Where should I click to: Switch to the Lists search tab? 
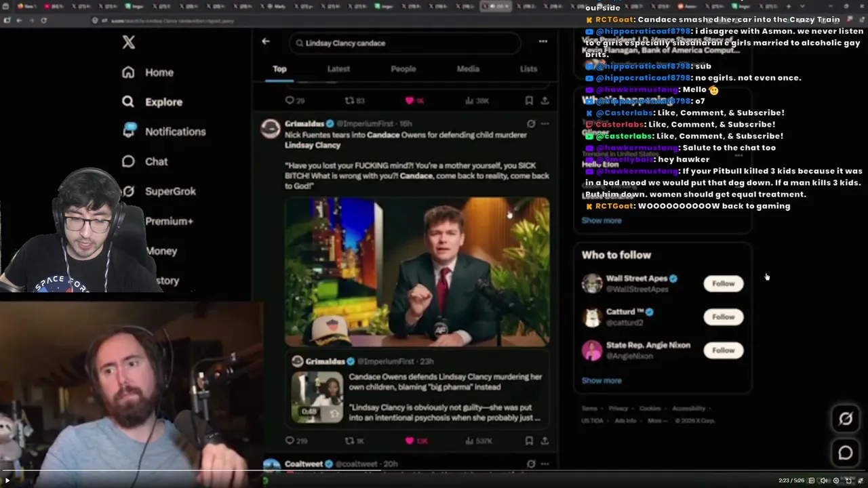[x=528, y=69]
